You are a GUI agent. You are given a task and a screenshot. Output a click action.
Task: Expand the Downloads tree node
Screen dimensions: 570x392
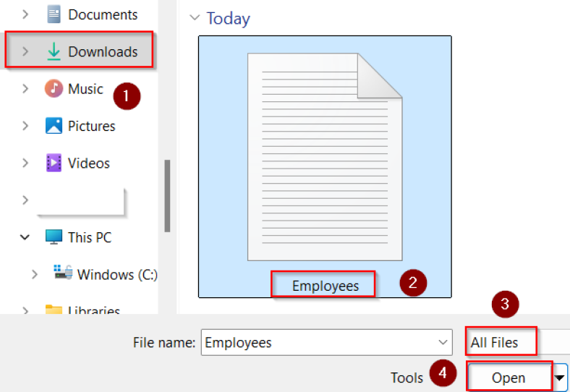coord(25,51)
